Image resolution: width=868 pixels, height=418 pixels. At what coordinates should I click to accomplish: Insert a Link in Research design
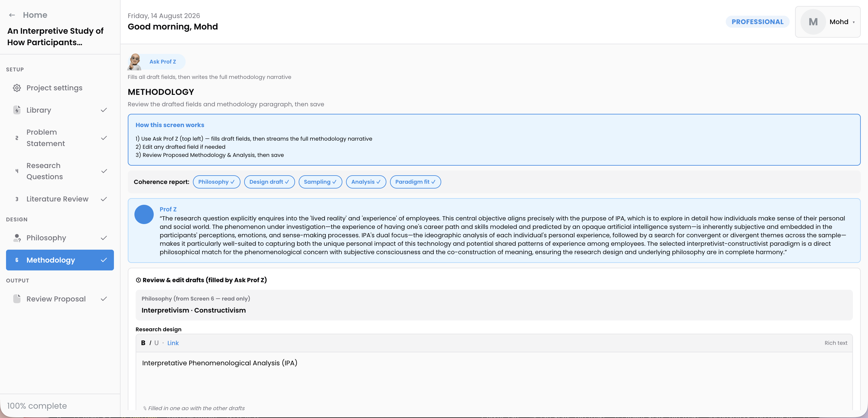click(x=173, y=343)
